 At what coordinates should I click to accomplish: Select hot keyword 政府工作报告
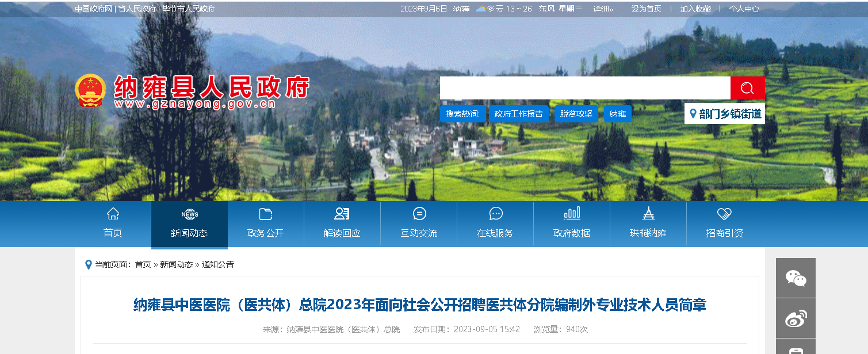[519, 114]
